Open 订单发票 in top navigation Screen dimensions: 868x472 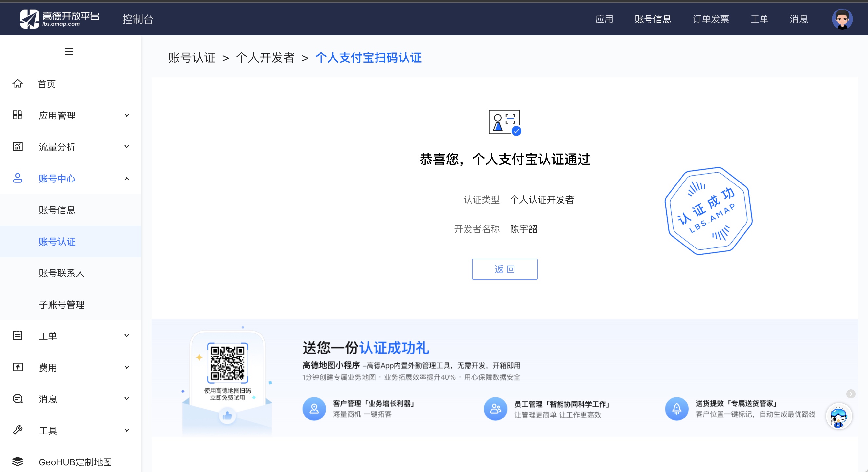coord(711,19)
